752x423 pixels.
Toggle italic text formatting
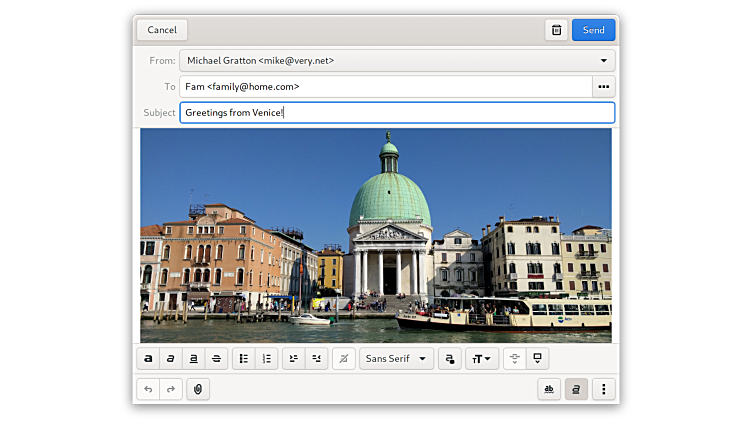171,358
